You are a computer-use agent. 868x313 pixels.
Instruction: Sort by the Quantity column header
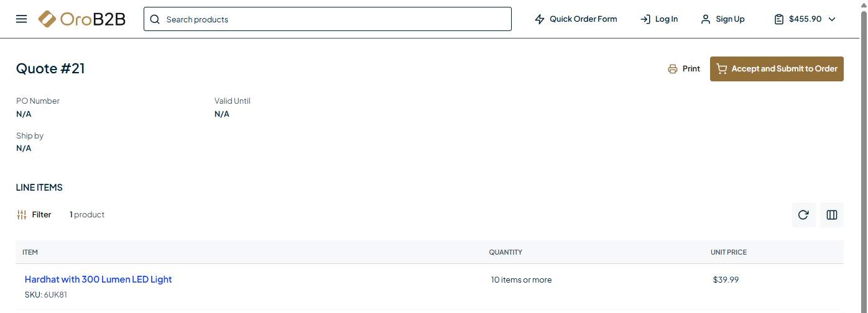point(506,252)
